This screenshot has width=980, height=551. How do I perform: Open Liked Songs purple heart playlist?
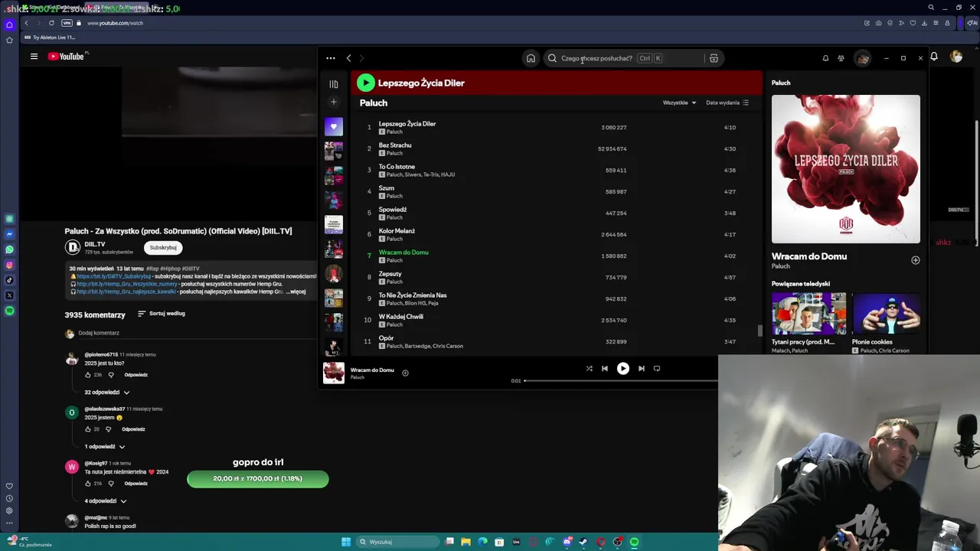click(x=334, y=126)
